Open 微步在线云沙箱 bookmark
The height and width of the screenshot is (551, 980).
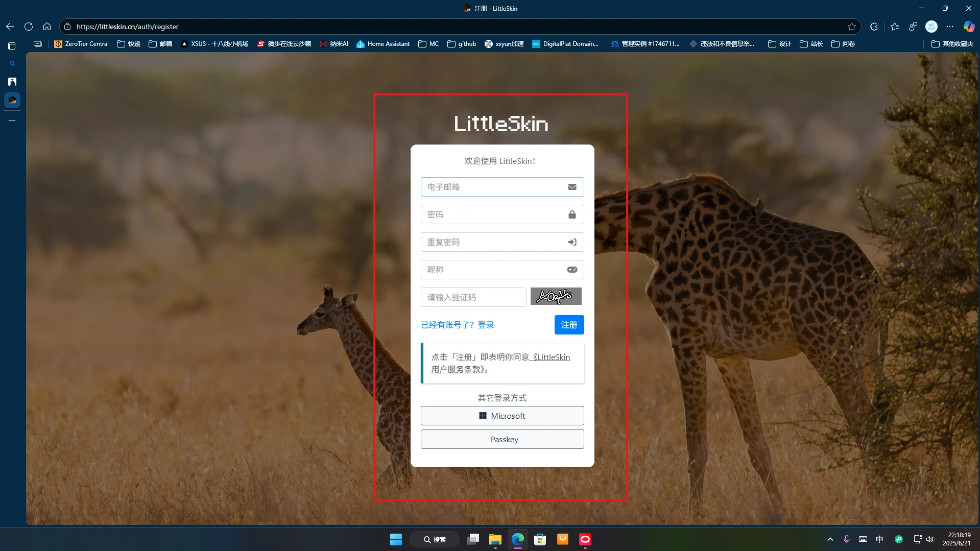[x=284, y=44]
